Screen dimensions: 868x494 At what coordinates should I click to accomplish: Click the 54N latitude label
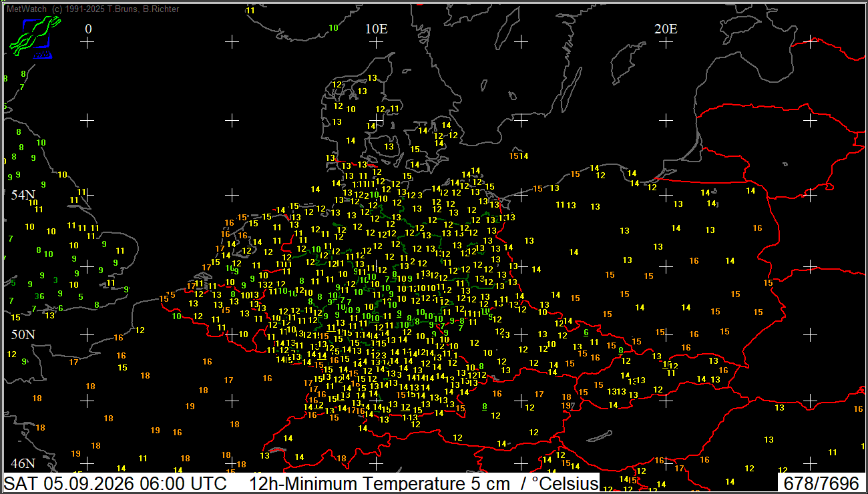(x=23, y=195)
